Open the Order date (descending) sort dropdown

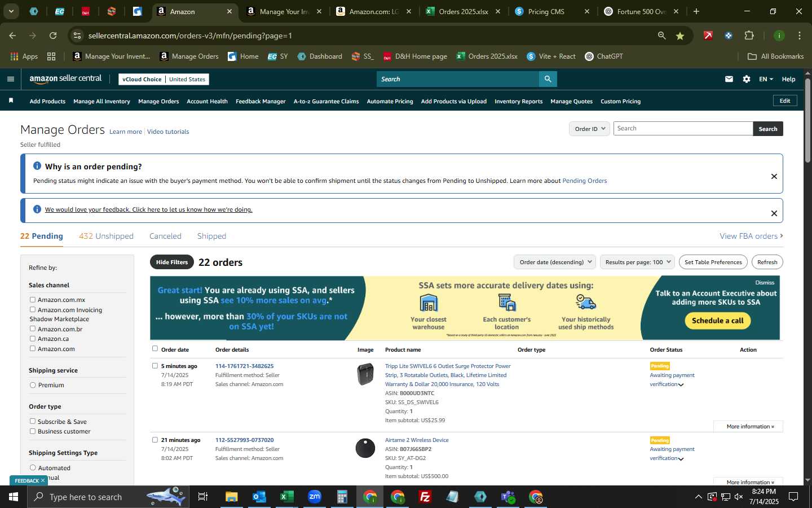pos(555,262)
